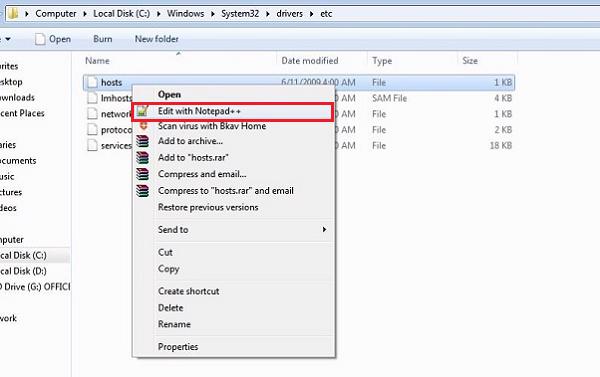Click the New folder toolbar button
Screen dimensions: 600x377
coord(157,39)
